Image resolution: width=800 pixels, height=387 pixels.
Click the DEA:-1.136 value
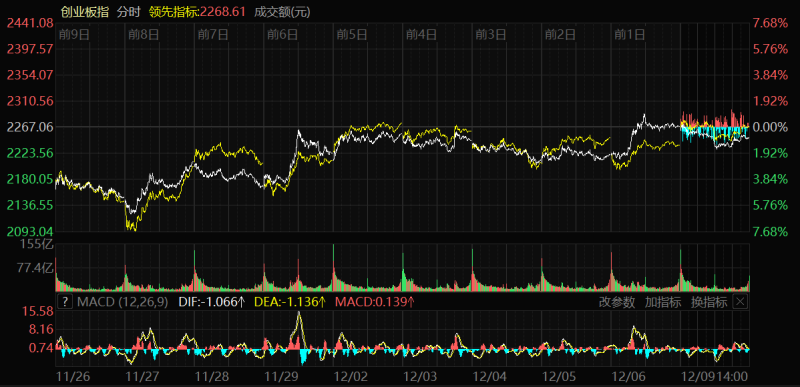click(290, 302)
